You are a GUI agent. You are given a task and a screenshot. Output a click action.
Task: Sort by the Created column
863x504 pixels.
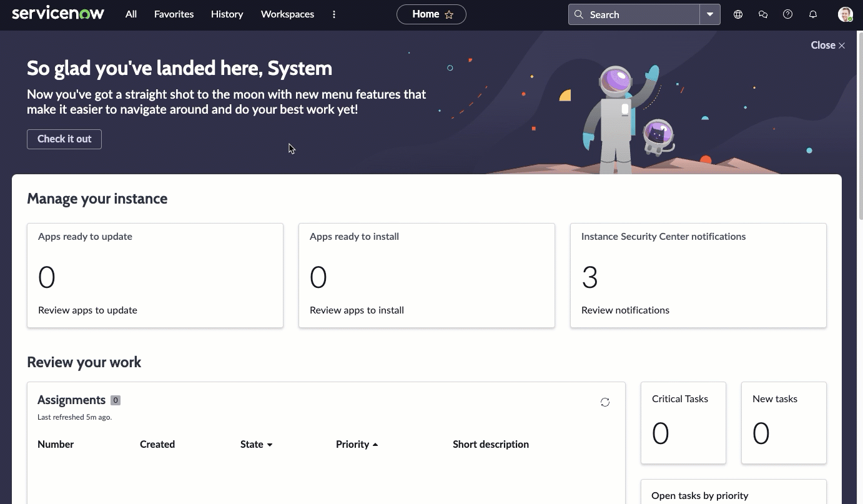point(157,444)
